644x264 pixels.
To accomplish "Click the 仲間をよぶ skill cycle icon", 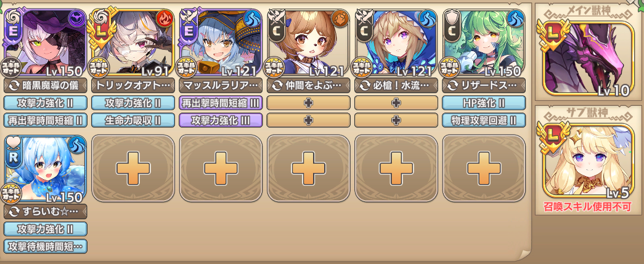I will click(275, 86).
